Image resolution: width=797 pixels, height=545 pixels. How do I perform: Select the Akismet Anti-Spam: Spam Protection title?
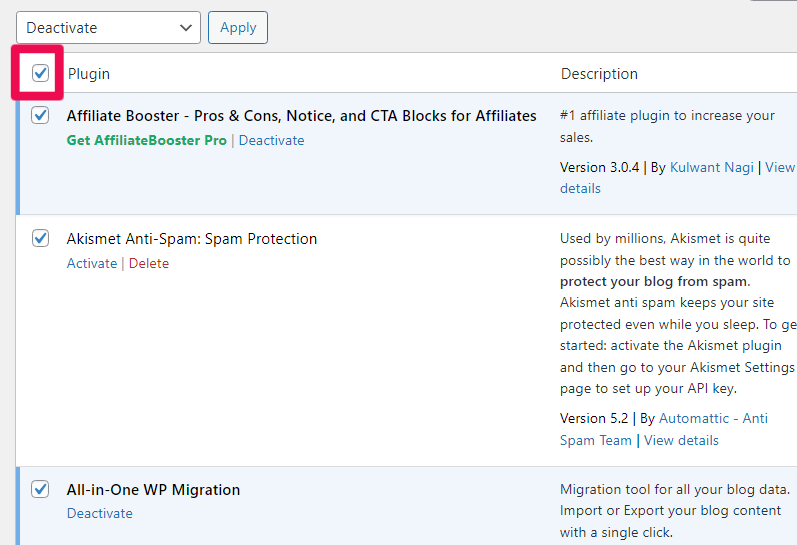coord(192,239)
